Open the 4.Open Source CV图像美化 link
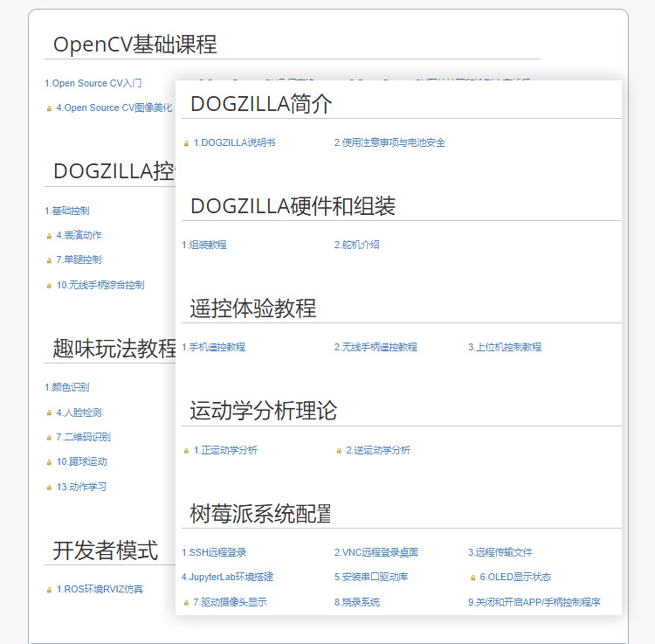 coord(114,107)
